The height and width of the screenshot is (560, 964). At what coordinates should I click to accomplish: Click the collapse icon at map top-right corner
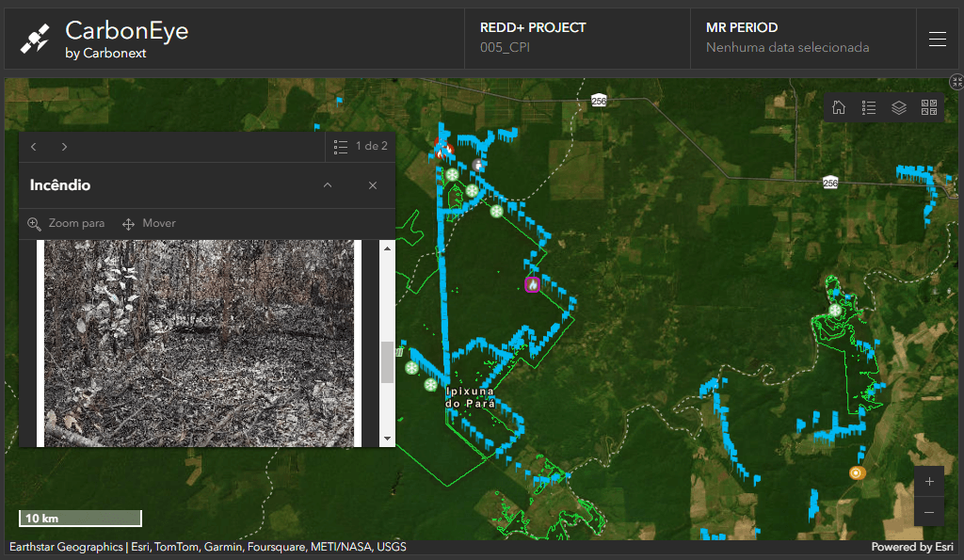click(956, 82)
